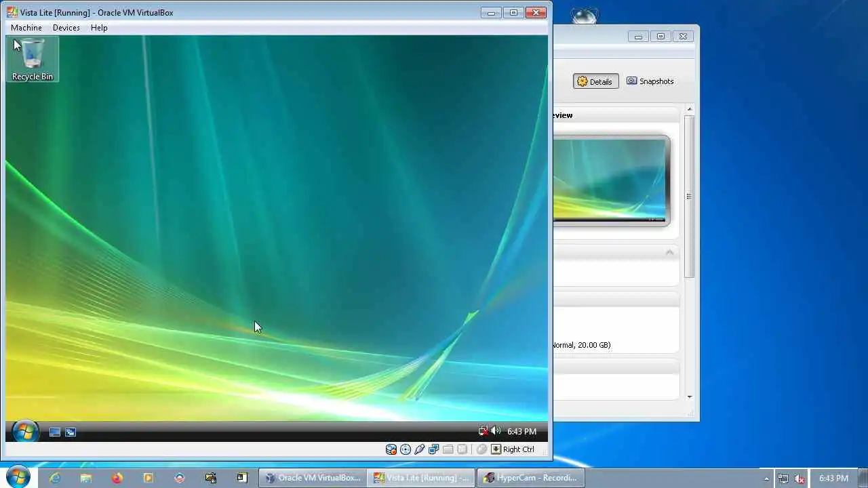Click the storage text 'Normal, 20.00 GB'

tap(581, 345)
